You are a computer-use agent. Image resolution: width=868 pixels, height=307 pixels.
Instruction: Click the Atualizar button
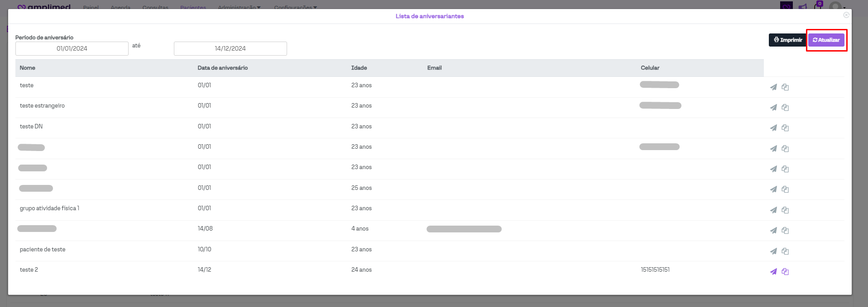[826, 40]
